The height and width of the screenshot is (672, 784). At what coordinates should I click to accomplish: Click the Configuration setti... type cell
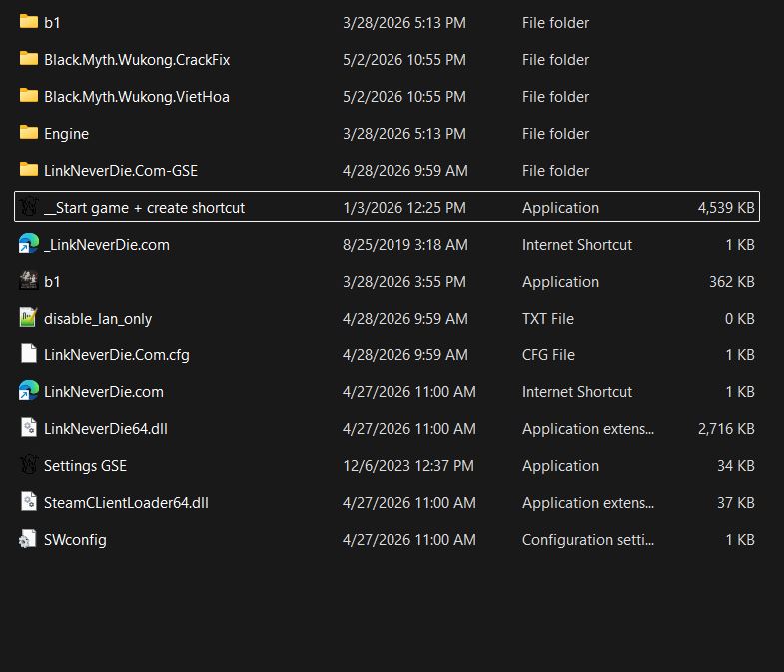click(x=588, y=540)
